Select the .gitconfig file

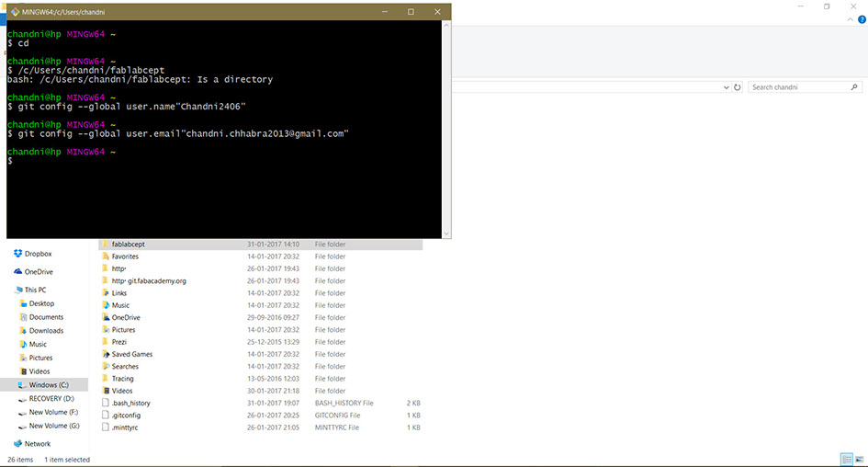(x=126, y=416)
